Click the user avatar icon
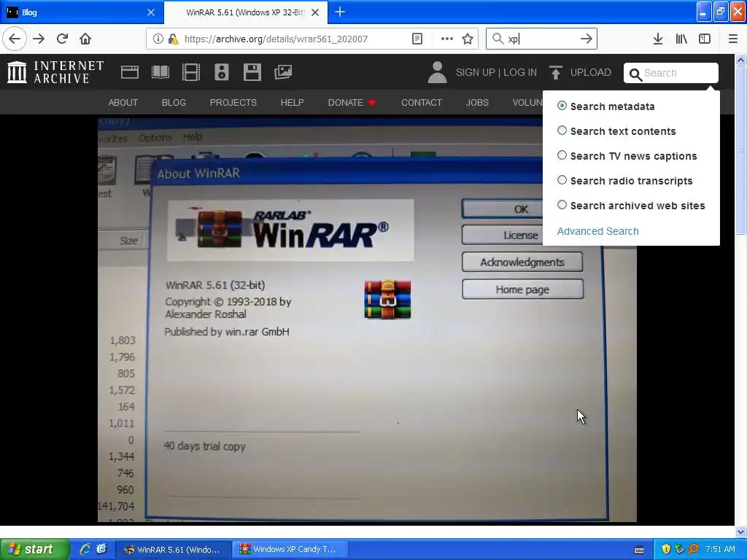 click(437, 72)
